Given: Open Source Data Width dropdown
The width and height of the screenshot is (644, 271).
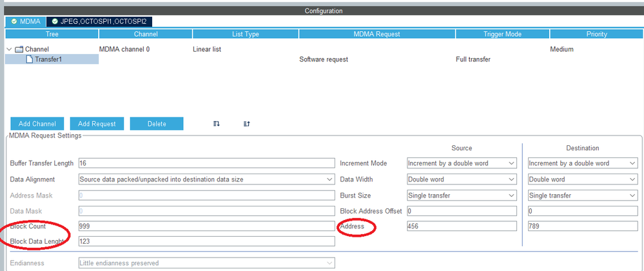Looking at the screenshot, I should [462, 179].
